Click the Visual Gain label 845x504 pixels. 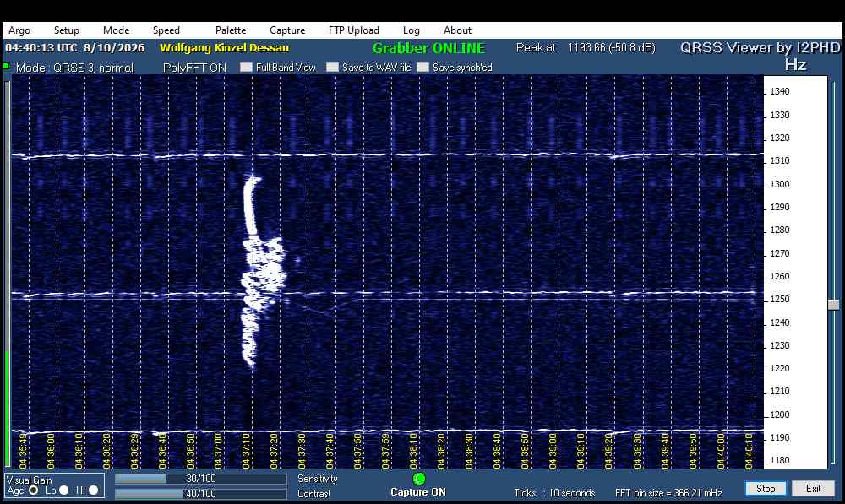30,480
